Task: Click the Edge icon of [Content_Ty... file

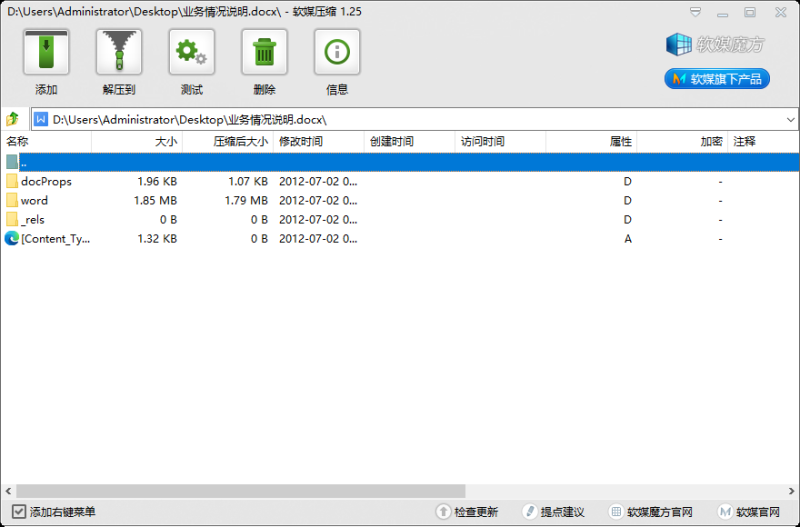Action: click(12, 238)
